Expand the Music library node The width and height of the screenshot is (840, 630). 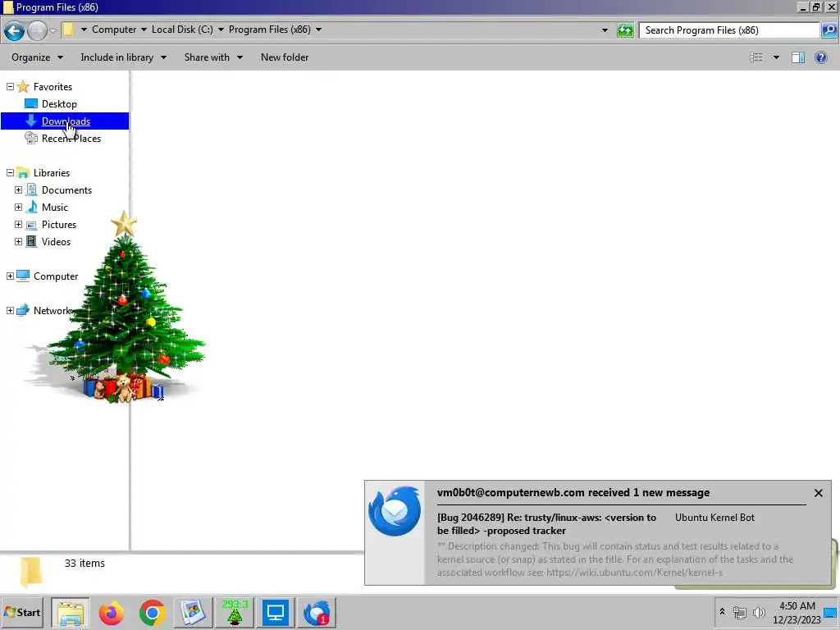tap(18, 207)
